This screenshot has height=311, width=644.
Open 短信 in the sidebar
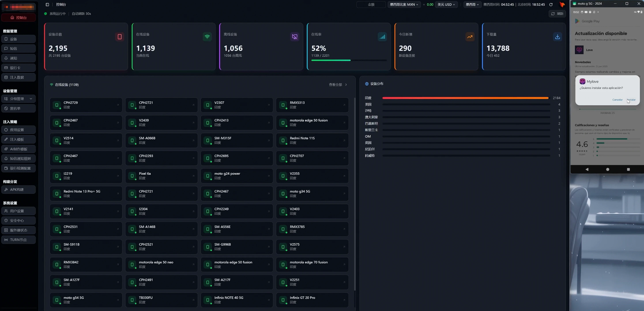pos(19,49)
